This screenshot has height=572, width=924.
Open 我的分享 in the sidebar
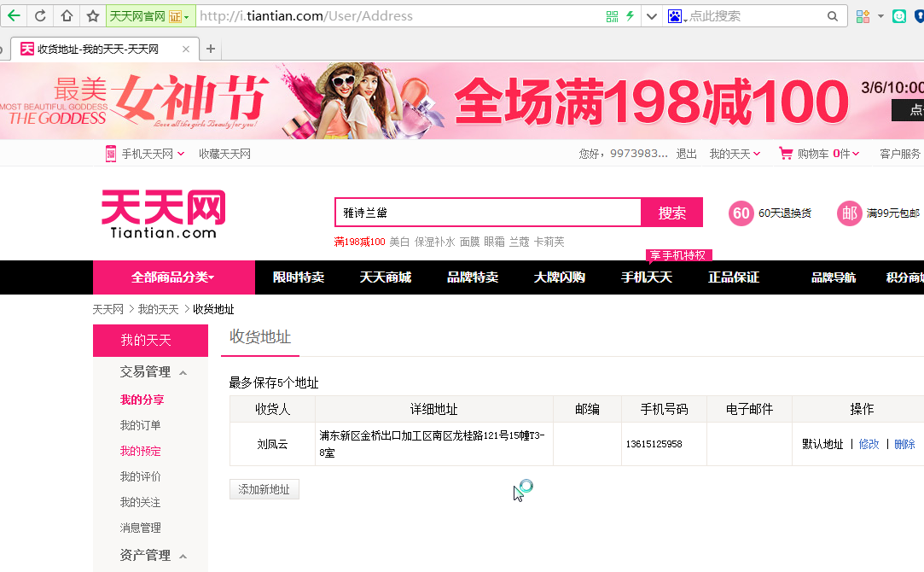(x=142, y=400)
